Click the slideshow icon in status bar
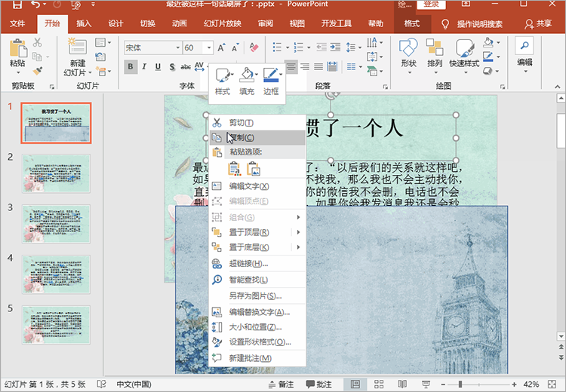This screenshot has height=392, width=566. click(x=426, y=384)
